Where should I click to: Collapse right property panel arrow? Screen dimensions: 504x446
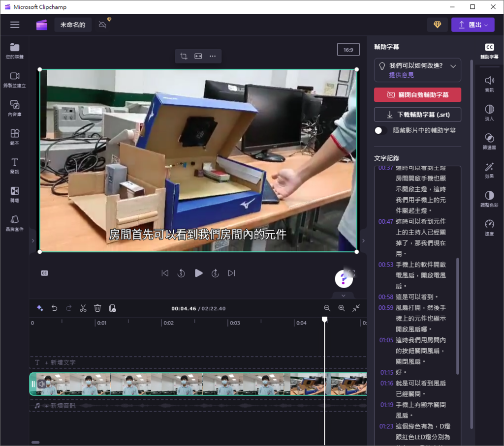click(364, 240)
